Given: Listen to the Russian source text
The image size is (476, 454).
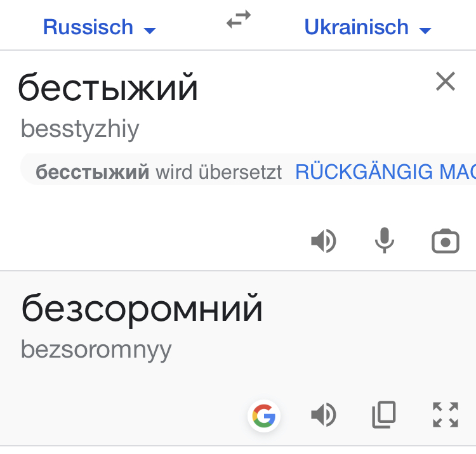Looking at the screenshot, I should pos(324,241).
